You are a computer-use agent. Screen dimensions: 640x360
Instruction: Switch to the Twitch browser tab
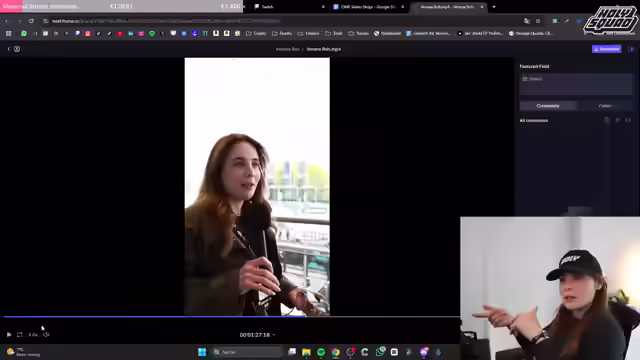(x=289, y=7)
